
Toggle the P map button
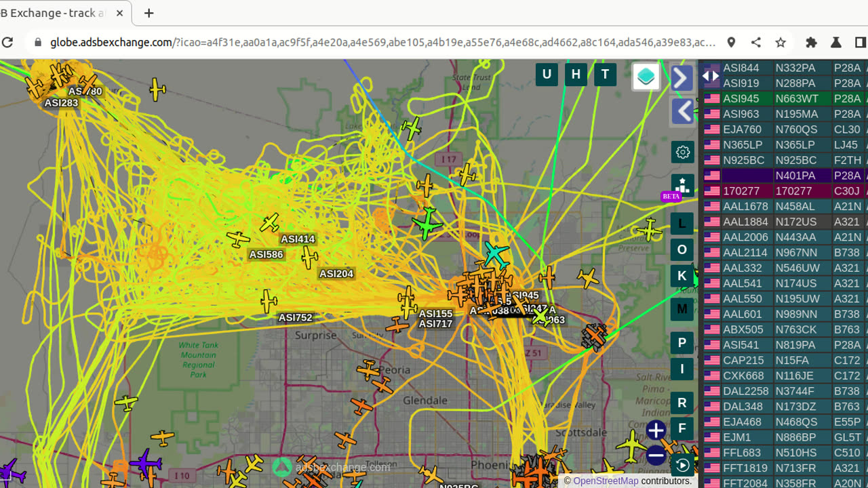point(682,343)
